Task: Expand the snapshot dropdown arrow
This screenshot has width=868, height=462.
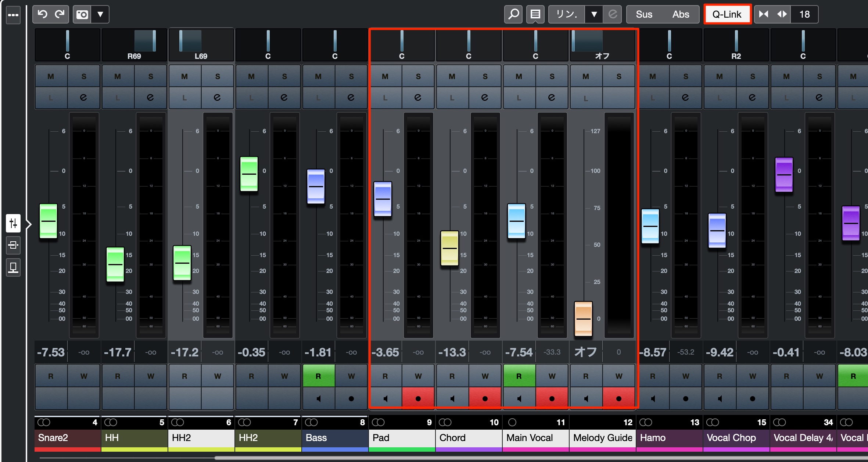Action: (100, 14)
